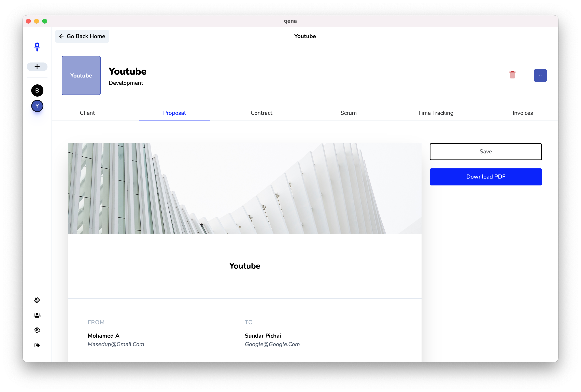The width and height of the screenshot is (581, 392).
Task: Open the team members icon in sidebar
Action: (x=37, y=315)
